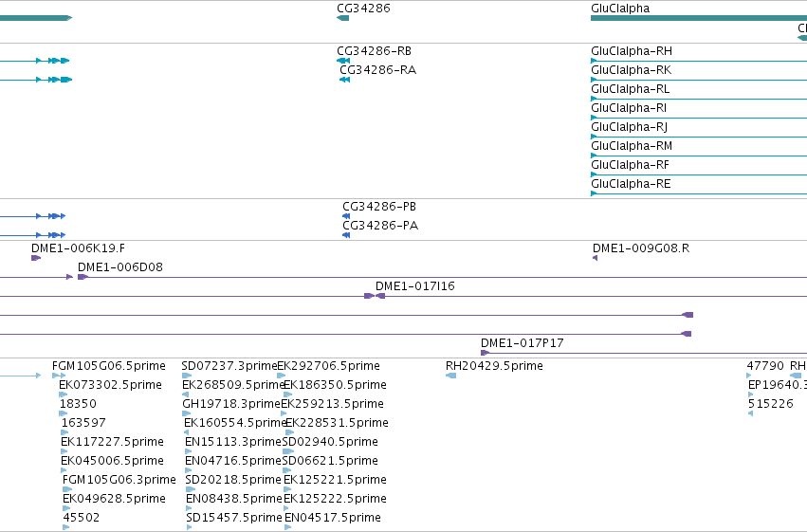The width and height of the screenshot is (807, 532).
Task: Select transcript GluClalpha-RK
Action: point(631,70)
